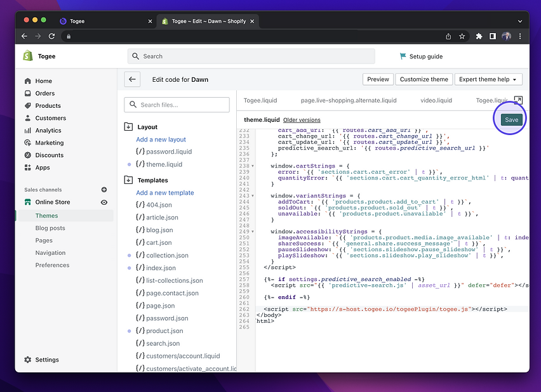541x392 pixels.
Task: Open tab search chevron in Chrome
Action: (520, 22)
